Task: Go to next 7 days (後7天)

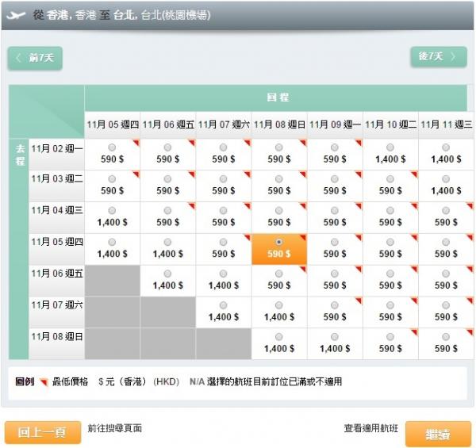Action: pos(439,57)
